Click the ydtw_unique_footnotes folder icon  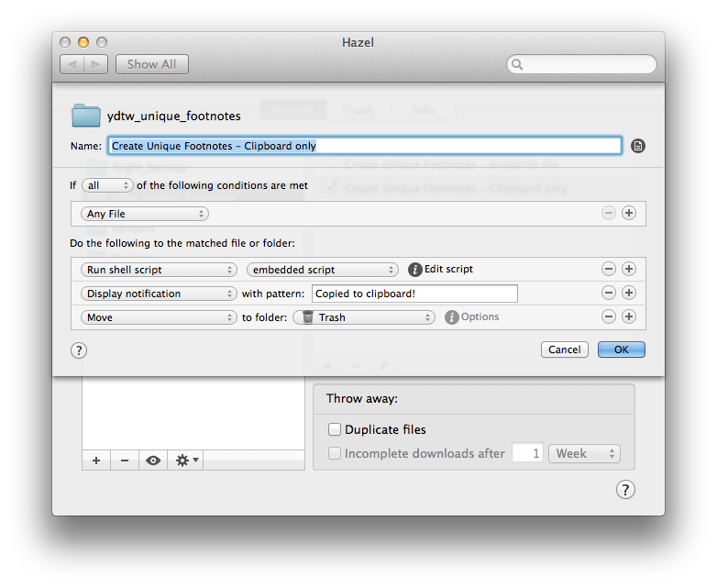(x=86, y=116)
